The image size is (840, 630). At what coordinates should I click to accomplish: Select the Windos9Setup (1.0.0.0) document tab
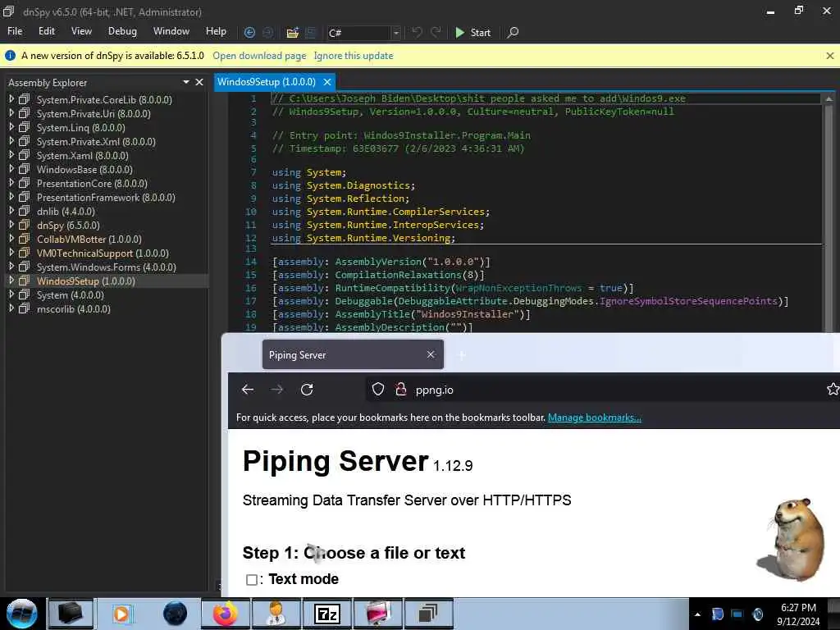267,82
